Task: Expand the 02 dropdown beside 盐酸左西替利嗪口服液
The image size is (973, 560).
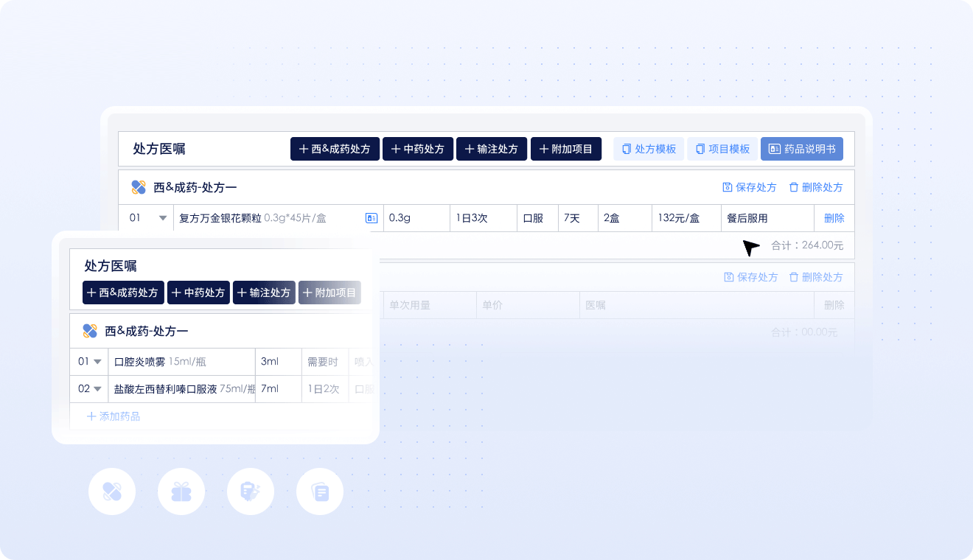Action: 97,389
